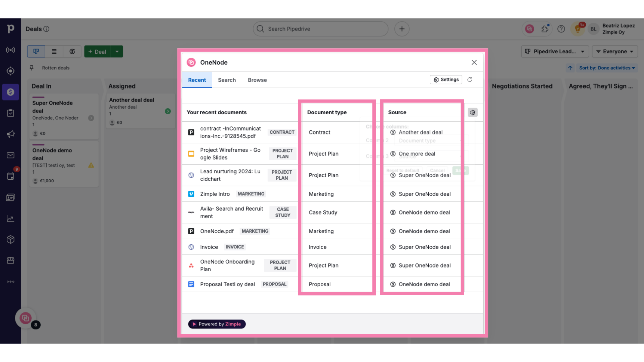644x362 pixels.
Task: Switch to the Browse tab
Action: (x=257, y=80)
